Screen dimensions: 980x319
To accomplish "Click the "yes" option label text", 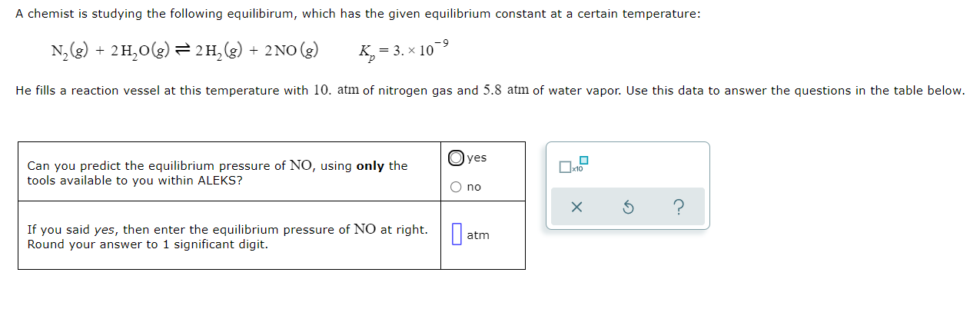I will 477,158.
